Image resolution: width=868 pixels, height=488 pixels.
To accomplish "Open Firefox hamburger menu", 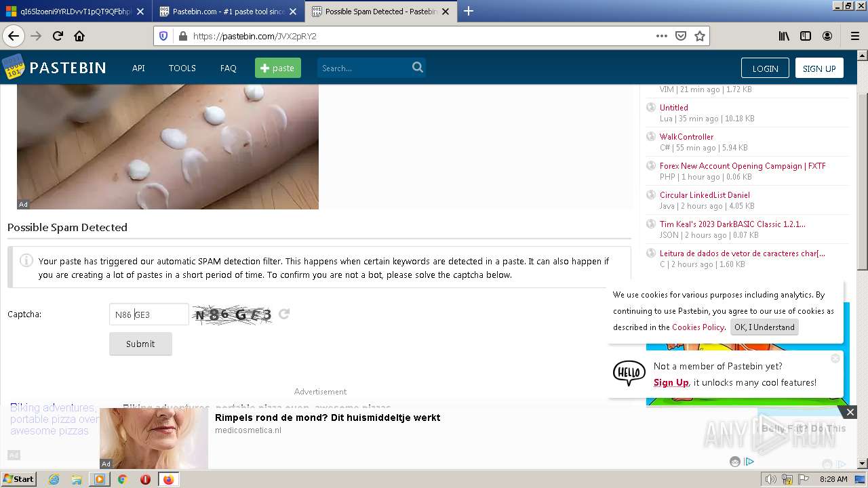I will (854, 36).
